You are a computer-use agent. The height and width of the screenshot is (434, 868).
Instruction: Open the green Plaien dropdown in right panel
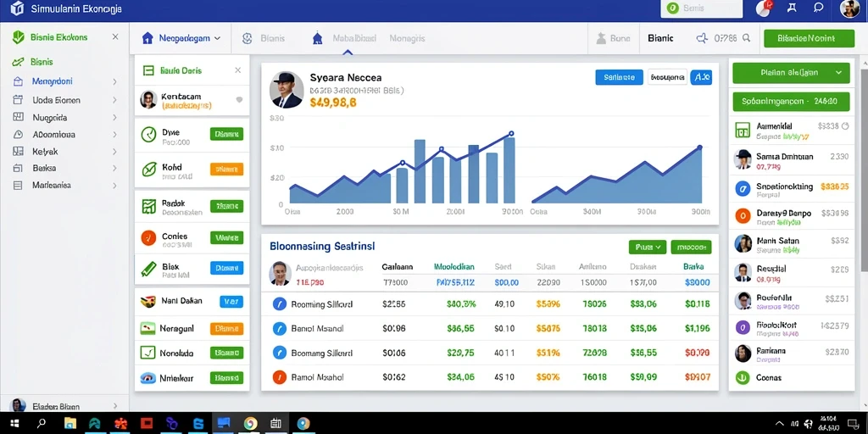(x=791, y=73)
